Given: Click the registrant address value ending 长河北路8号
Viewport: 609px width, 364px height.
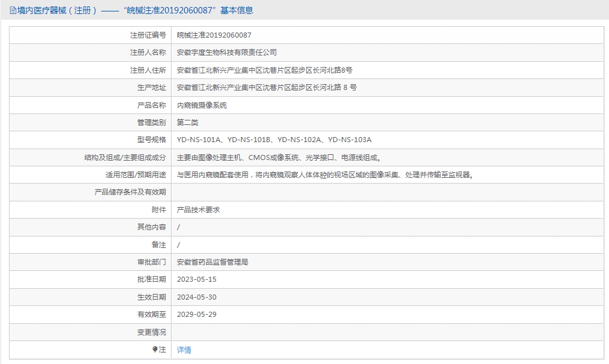Looking at the screenshot, I should [265, 70].
